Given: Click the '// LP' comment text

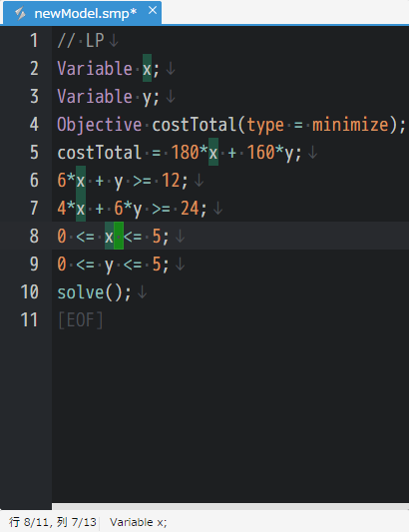Looking at the screenshot, I should pyautogui.click(x=81, y=41).
